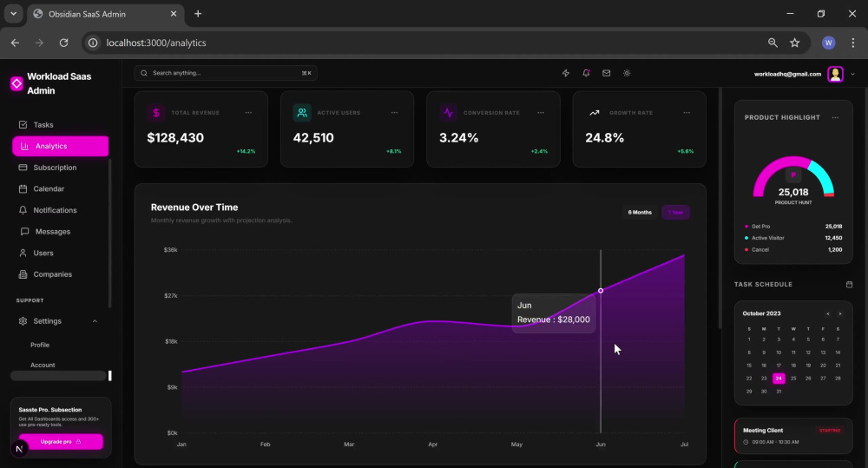
Task: Click the Get Pro legend entry
Action: coord(793,226)
